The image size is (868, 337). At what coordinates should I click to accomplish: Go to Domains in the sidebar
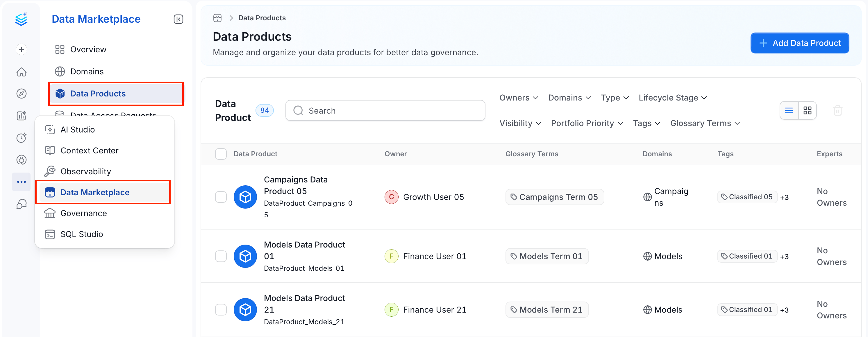pyautogui.click(x=117, y=71)
